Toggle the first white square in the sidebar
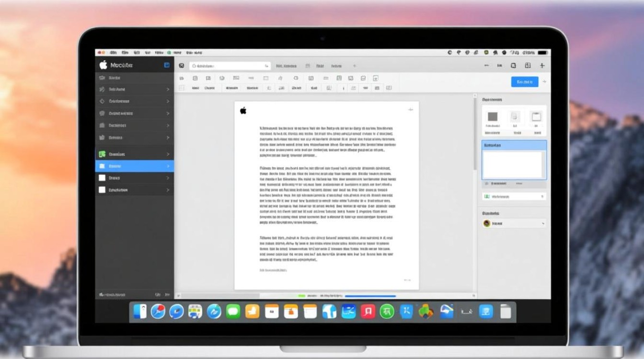Viewport: 644px width, 359px height. click(102, 178)
